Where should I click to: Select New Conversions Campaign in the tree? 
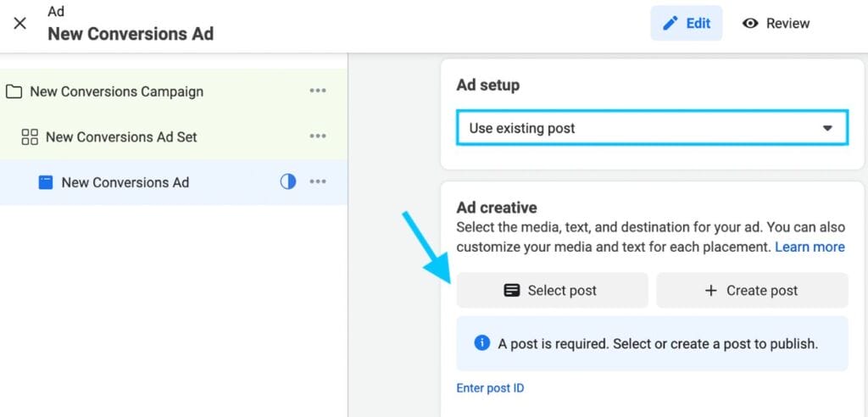174,92
